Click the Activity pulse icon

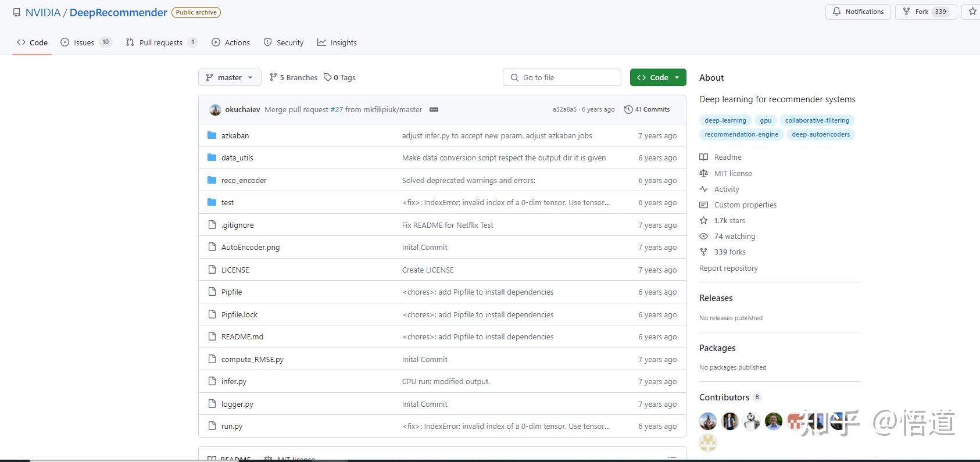point(703,189)
